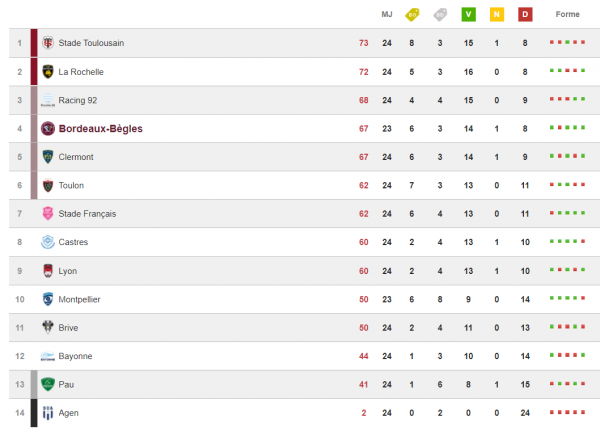Select the red D defeats column header

525,15
